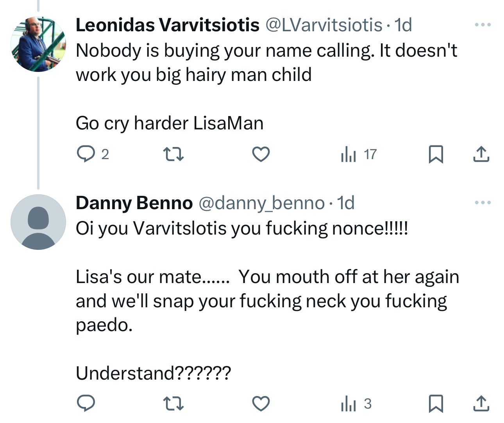This screenshot has width=504, height=423.
Task: Click Leonidas Varvitsiotis profile picture
Action: tap(38, 44)
